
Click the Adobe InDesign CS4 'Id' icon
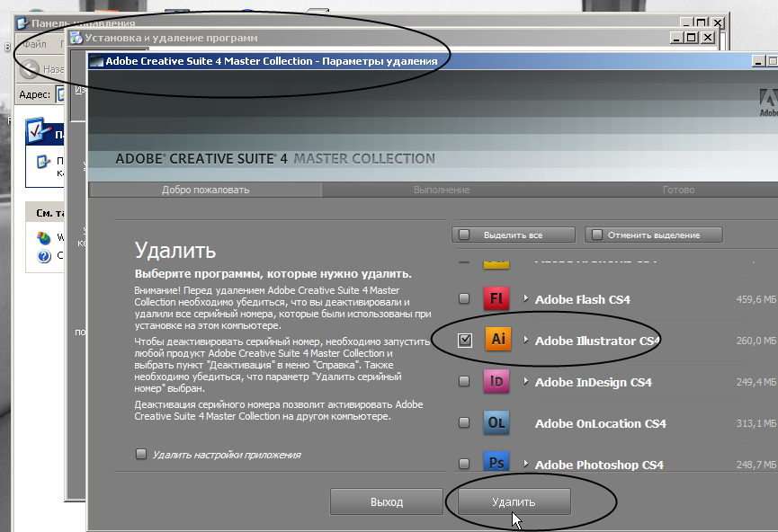[x=496, y=381]
